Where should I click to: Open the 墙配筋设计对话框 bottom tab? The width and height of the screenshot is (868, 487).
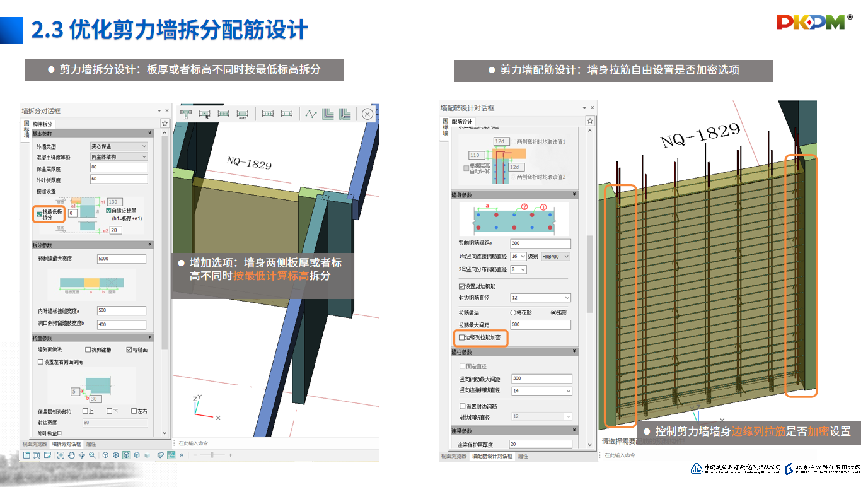pos(492,456)
